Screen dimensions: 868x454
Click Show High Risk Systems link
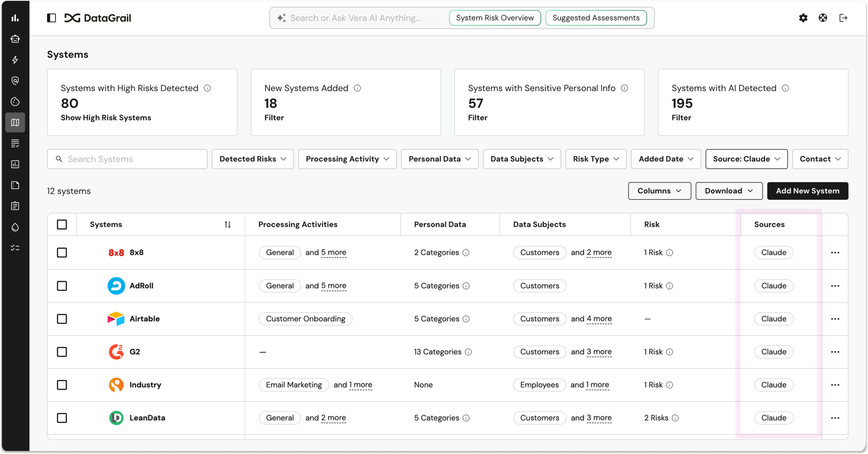(x=106, y=118)
